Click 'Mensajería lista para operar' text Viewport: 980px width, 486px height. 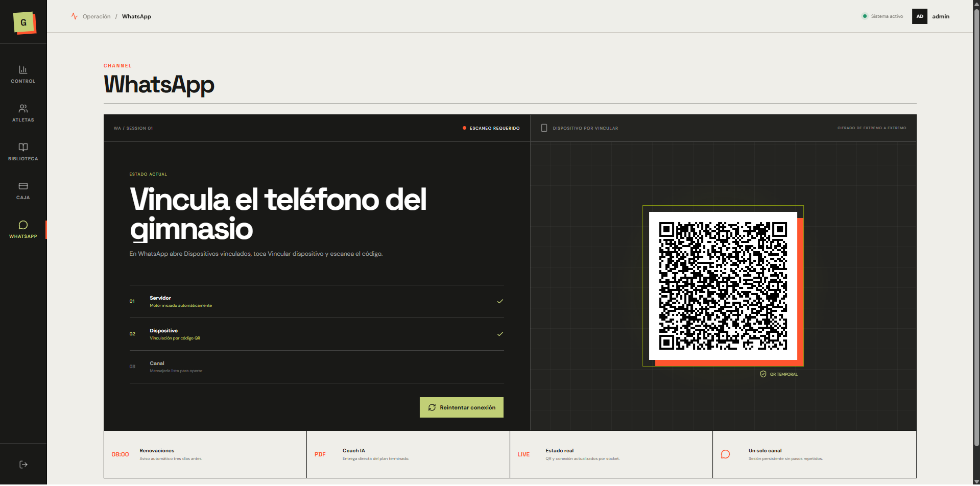pyautogui.click(x=176, y=371)
